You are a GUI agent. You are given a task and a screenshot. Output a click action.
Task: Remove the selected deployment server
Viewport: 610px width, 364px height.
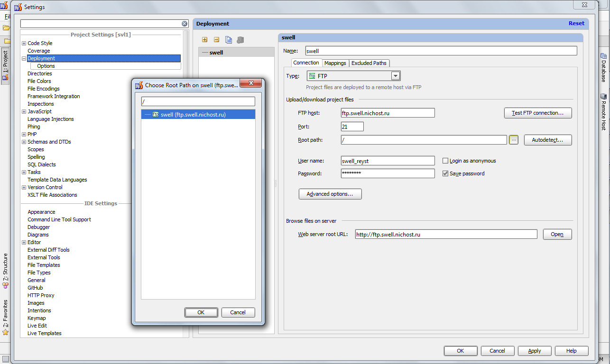coord(216,40)
